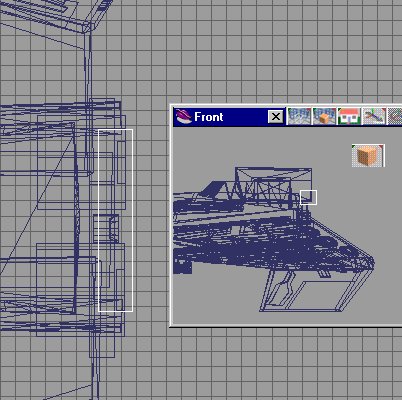Select the axes and wrench tool icon
Viewport: 402px width, 400px height.
pyautogui.click(x=374, y=116)
